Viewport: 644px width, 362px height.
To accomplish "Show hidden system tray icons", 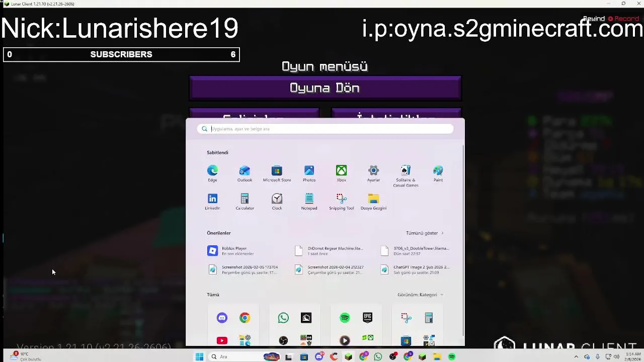I will [x=576, y=356].
